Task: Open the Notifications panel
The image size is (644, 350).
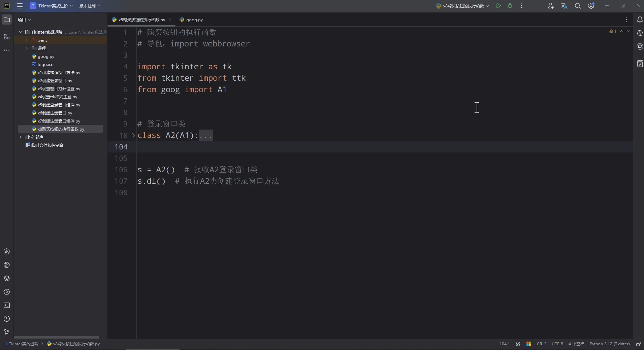Action: pyautogui.click(x=640, y=20)
